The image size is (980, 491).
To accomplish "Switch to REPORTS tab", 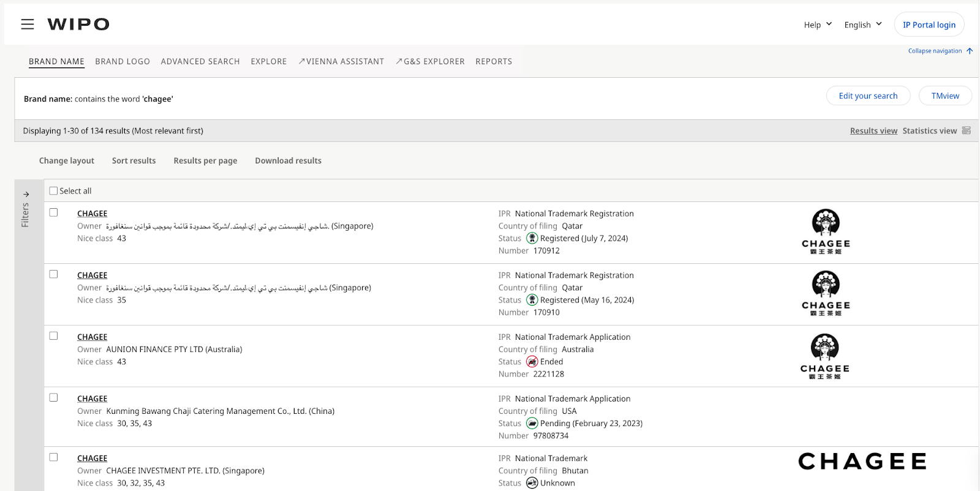I will coord(494,61).
